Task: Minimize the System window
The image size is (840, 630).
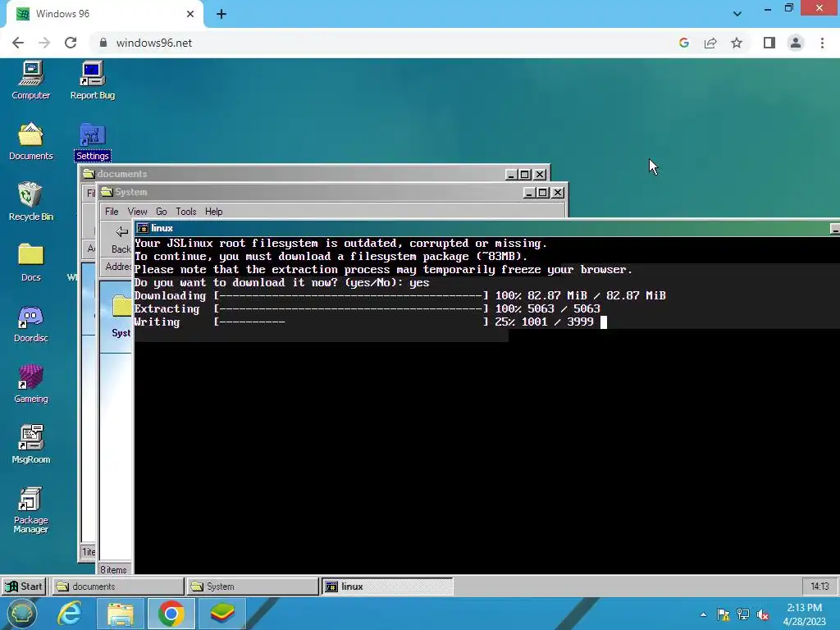Action: [529, 192]
